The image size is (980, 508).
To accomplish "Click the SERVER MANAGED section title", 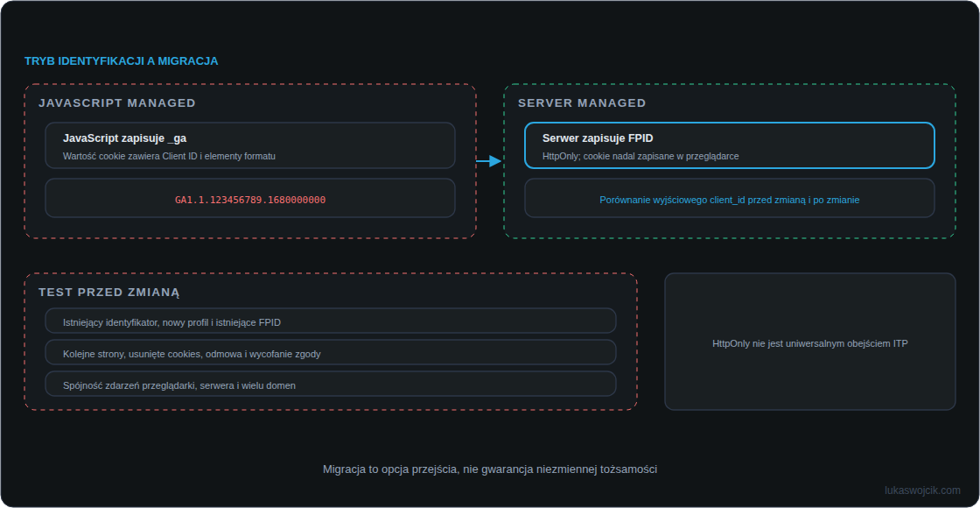I will pos(582,103).
